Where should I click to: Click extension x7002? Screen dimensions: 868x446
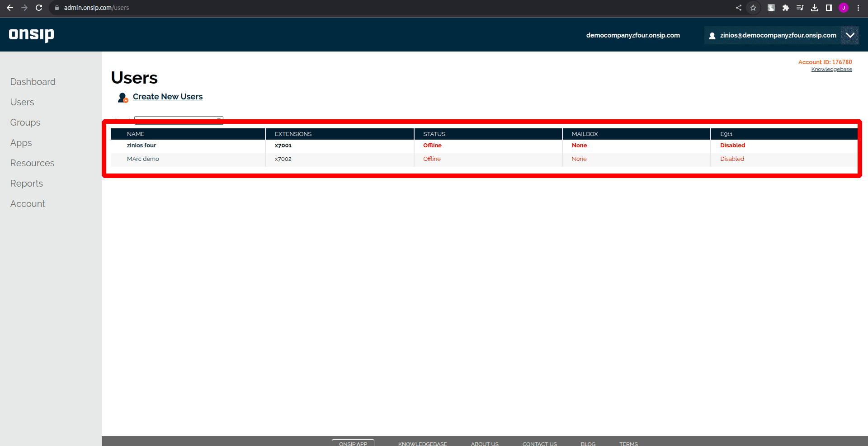coord(283,159)
